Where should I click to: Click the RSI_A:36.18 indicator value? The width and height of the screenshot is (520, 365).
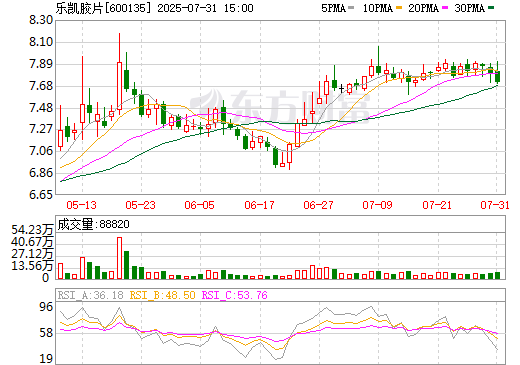(91, 295)
